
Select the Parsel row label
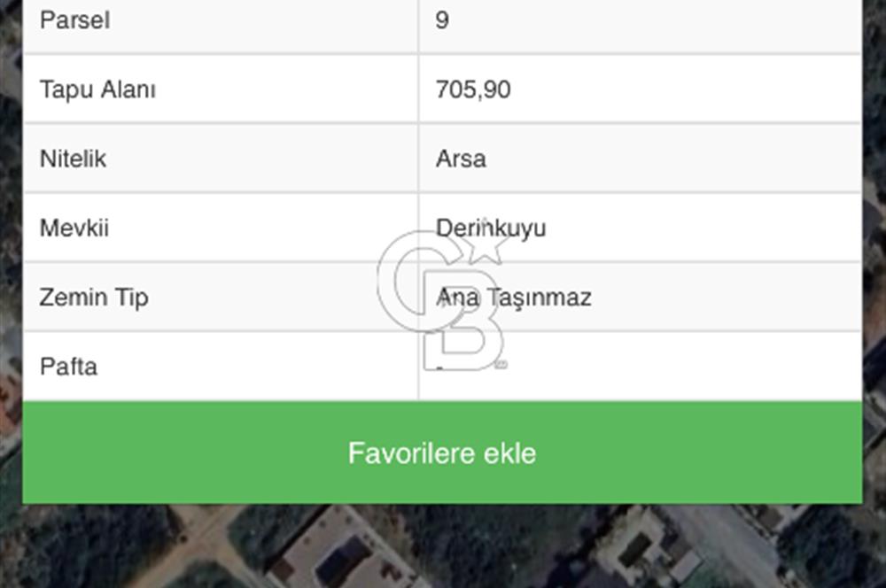pos(76,19)
